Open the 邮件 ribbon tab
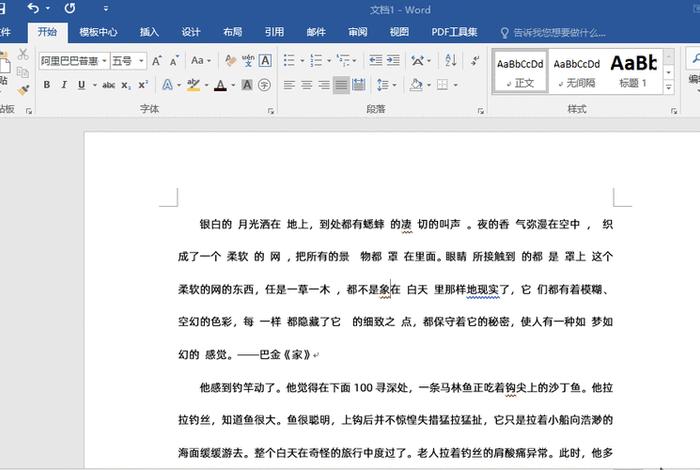Screen dimensions: 700x470 pos(316,32)
